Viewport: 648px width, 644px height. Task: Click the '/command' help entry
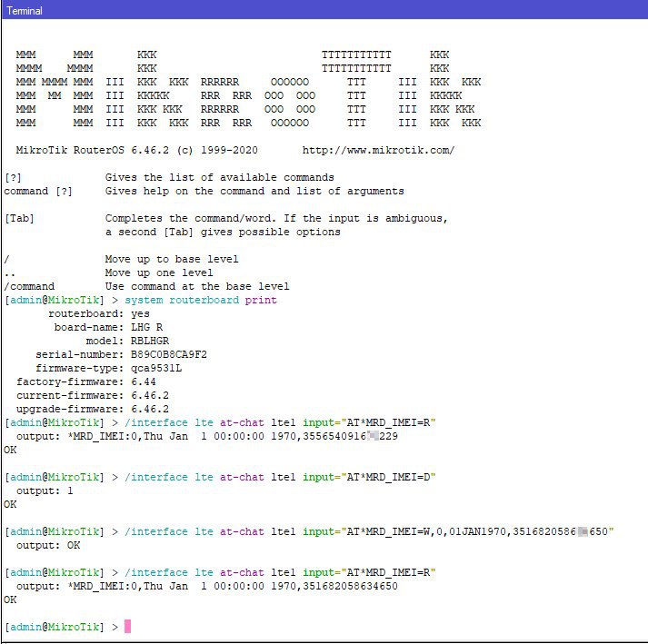29,286
